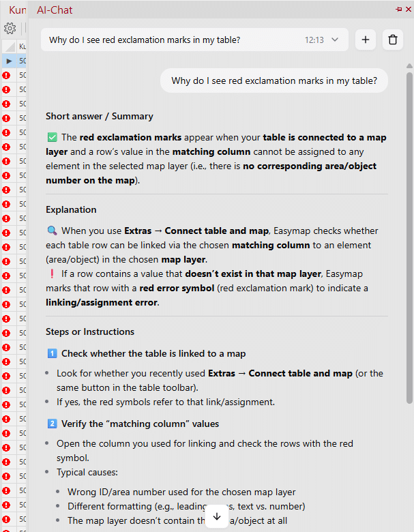414x532 pixels.
Task: Click the blue number 2 step icon
Action: pos(53,424)
